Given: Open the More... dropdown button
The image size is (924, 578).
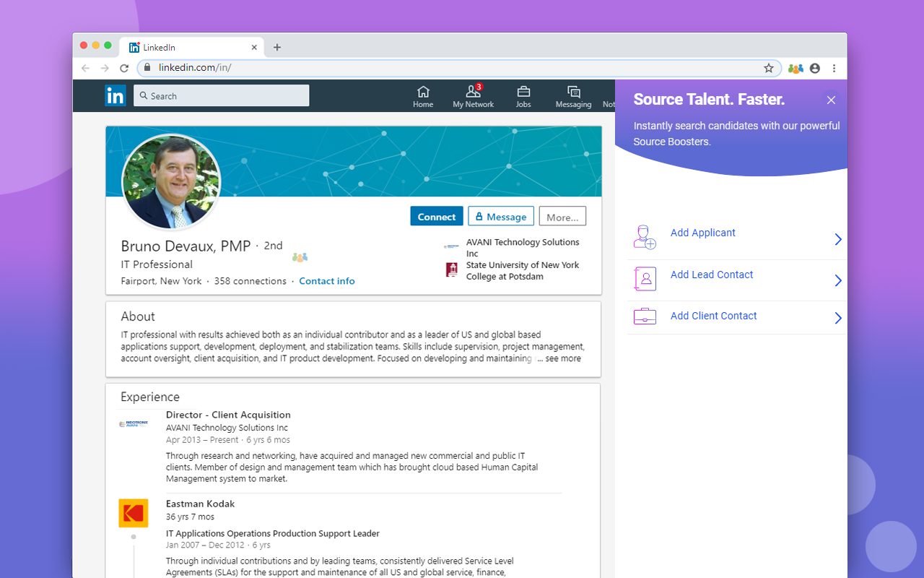Looking at the screenshot, I should click(x=562, y=217).
